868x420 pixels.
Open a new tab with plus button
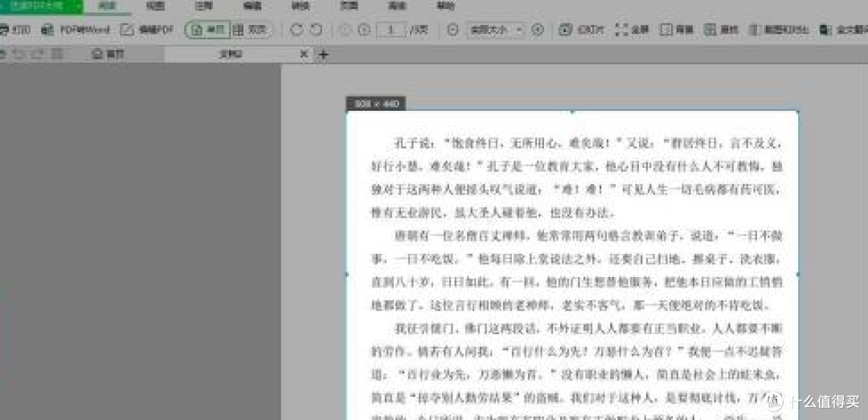coord(324,55)
